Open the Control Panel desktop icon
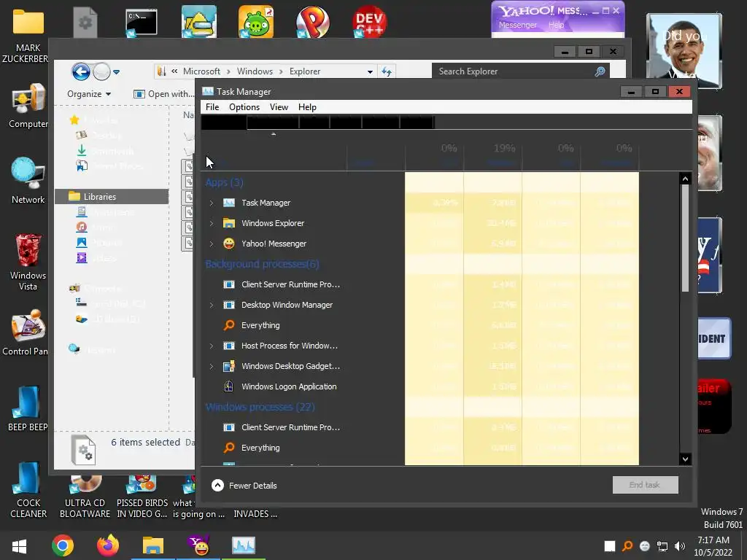Image resolution: width=747 pixels, height=560 pixels. tap(26, 332)
